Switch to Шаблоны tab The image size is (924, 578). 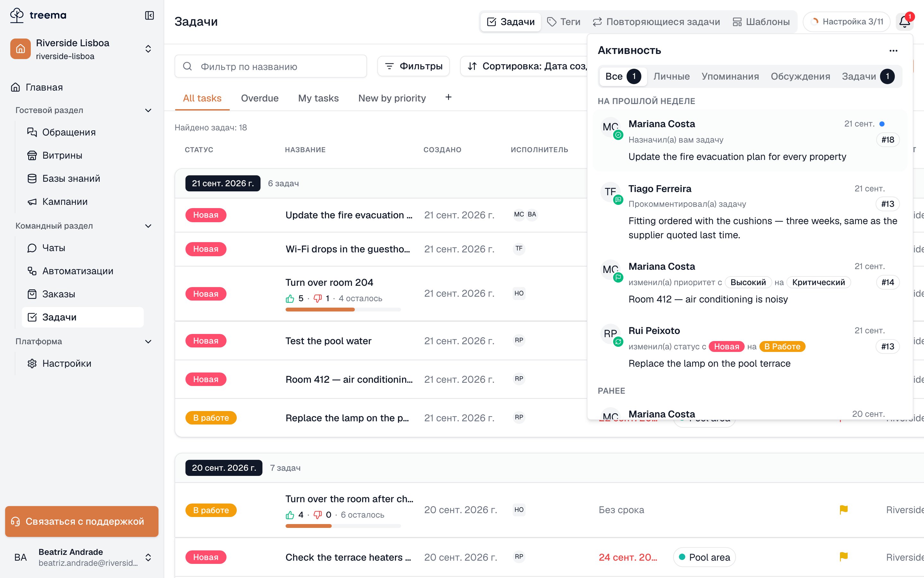pyautogui.click(x=761, y=22)
